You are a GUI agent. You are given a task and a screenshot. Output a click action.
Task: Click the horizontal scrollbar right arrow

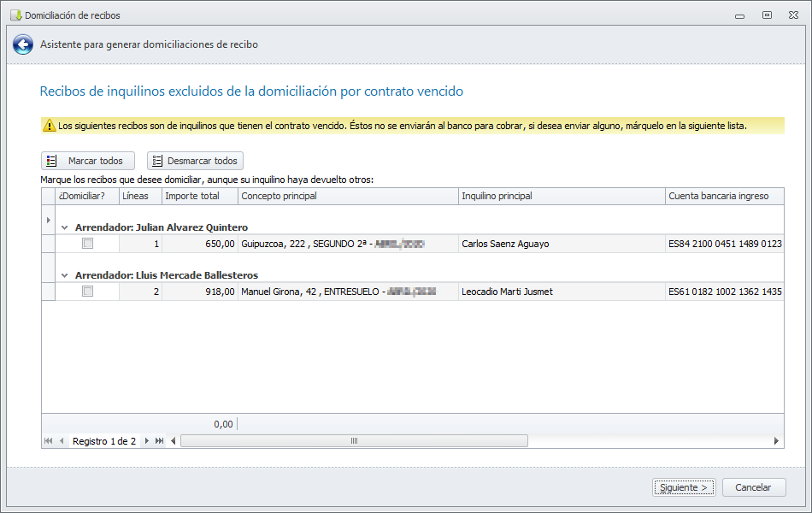pyautogui.click(x=776, y=441)
